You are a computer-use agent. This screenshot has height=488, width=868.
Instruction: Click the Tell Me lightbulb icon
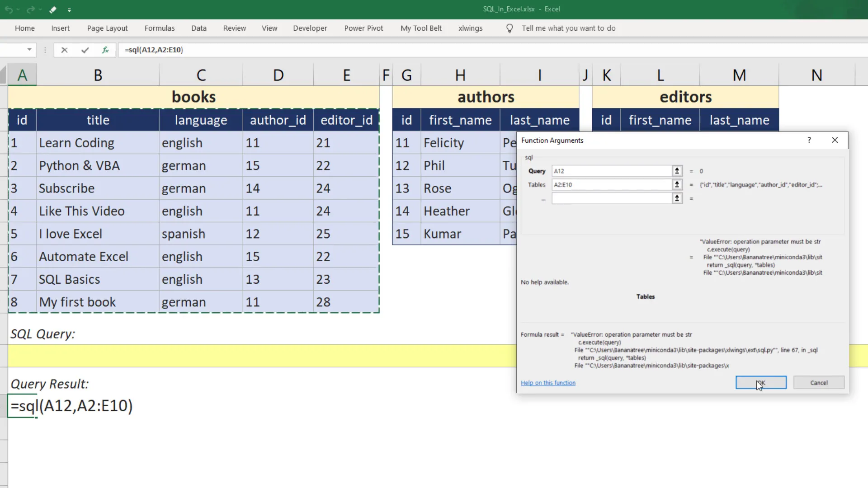pyautogui.click(x=509, y=28)
